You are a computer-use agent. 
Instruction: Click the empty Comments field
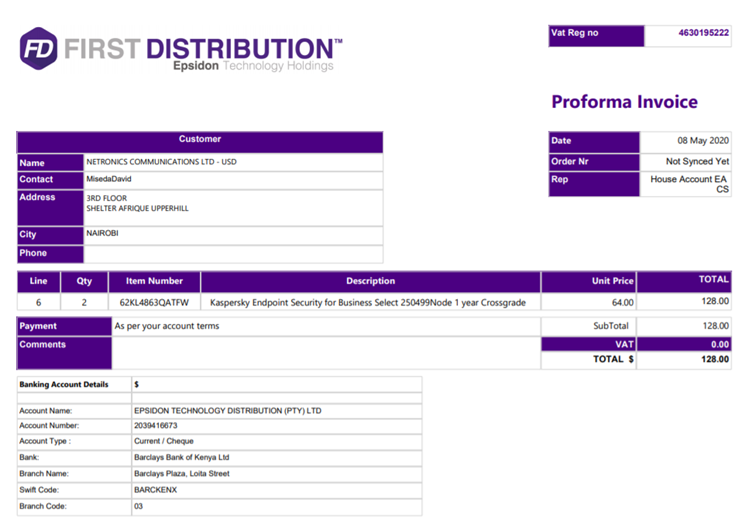click(x=326, y=352)
